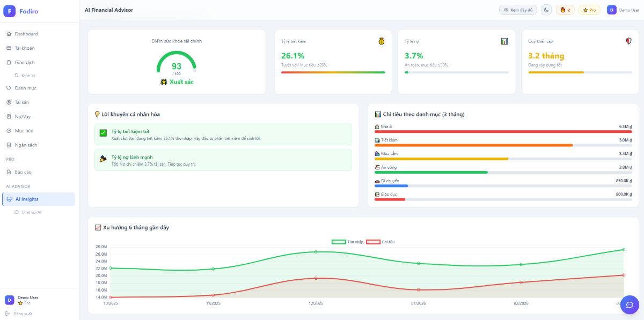Open Dashboard from the sidebar
This screenshot has height=320, width=644.
point(26,34)
